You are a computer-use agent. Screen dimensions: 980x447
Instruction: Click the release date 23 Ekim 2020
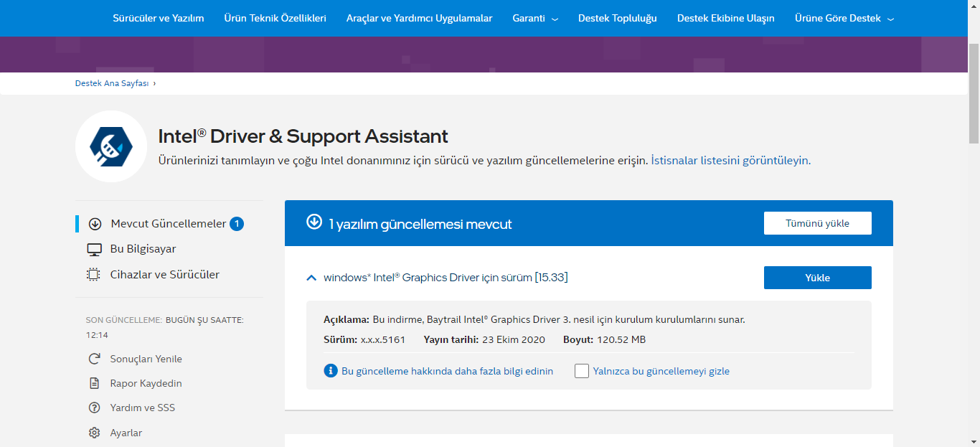coord(514,339)
